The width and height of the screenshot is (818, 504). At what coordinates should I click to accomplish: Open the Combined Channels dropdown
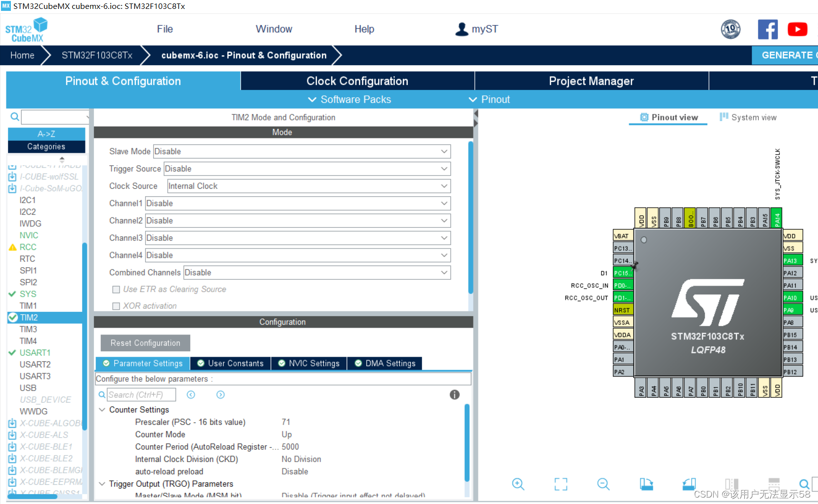(x=317, y=272)
